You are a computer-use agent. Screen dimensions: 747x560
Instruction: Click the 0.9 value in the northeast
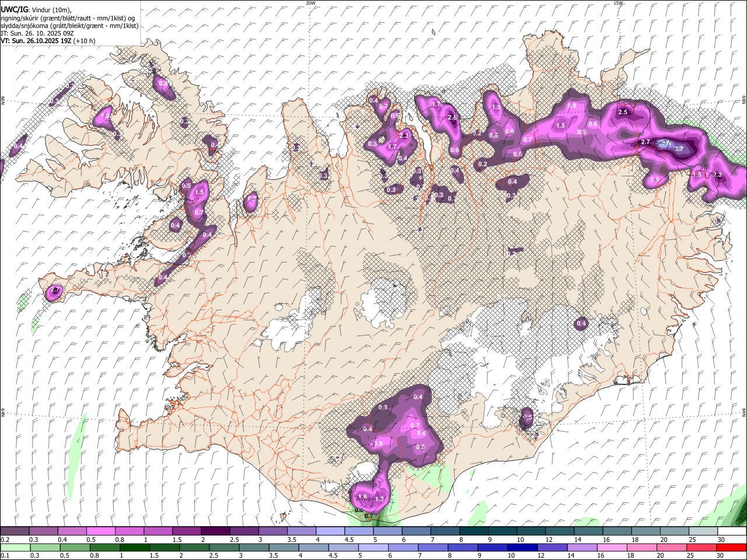point(655,180)
